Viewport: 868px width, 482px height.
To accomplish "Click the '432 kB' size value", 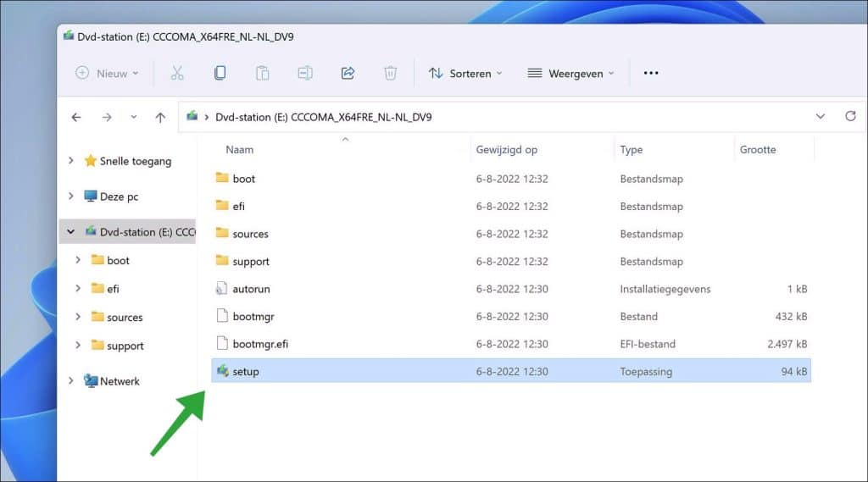I will 791,317.
